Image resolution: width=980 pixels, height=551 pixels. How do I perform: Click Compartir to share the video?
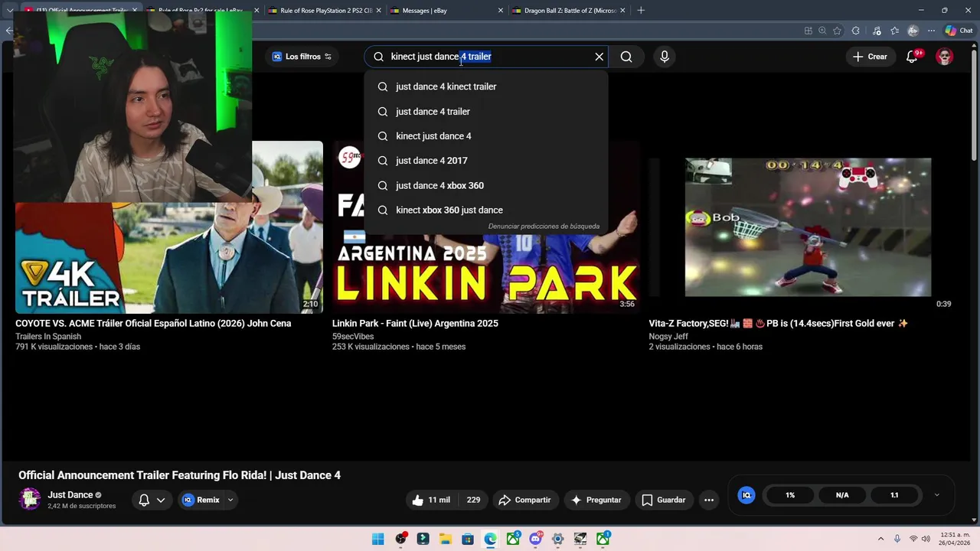point(524,500)
